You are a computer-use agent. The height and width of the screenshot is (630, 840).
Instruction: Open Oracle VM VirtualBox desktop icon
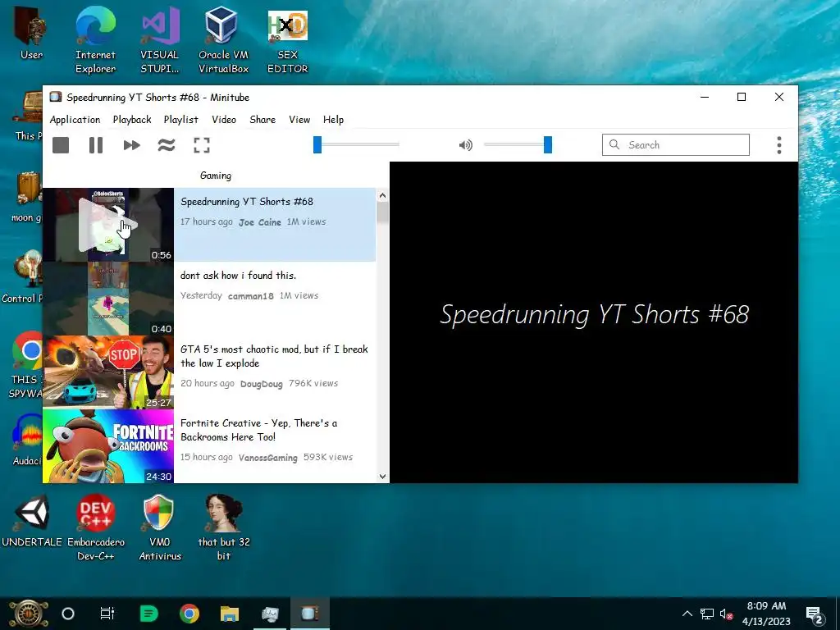coord(223,40)
